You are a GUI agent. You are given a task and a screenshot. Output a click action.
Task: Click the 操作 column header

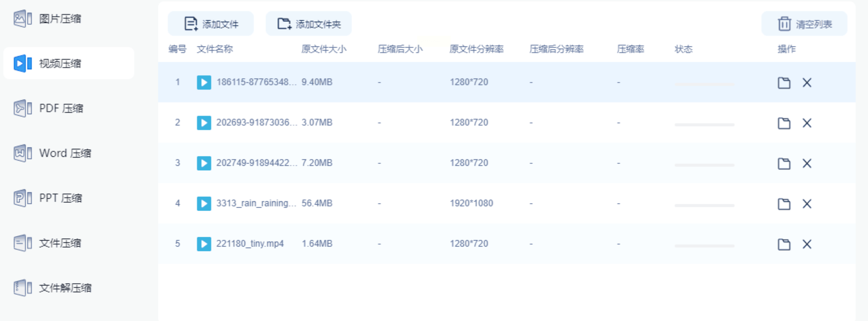787,49
